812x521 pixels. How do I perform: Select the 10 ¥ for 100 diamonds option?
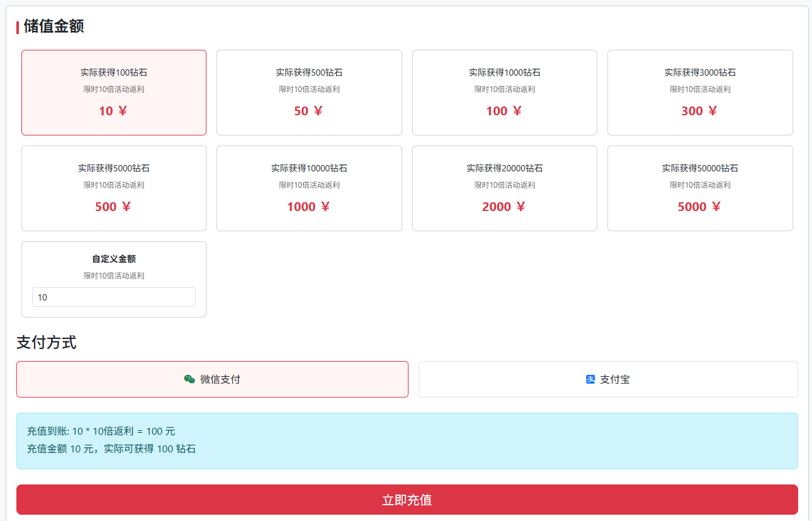point(114,93)
